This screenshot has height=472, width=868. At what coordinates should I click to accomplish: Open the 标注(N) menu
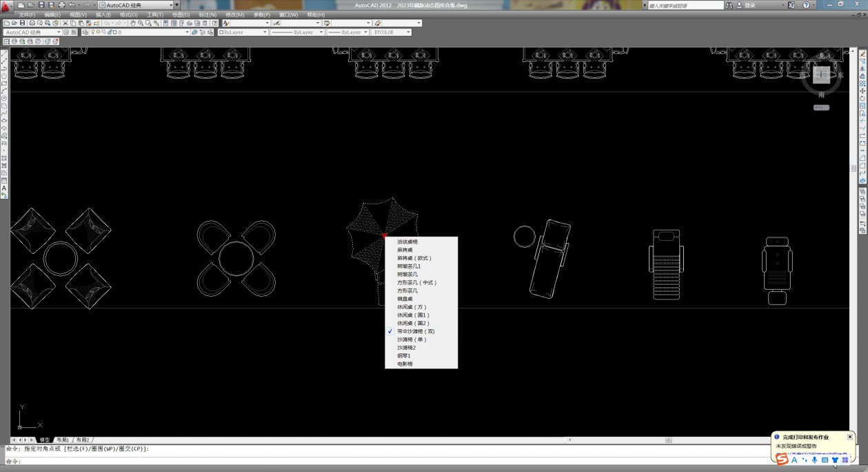(208, 14)
